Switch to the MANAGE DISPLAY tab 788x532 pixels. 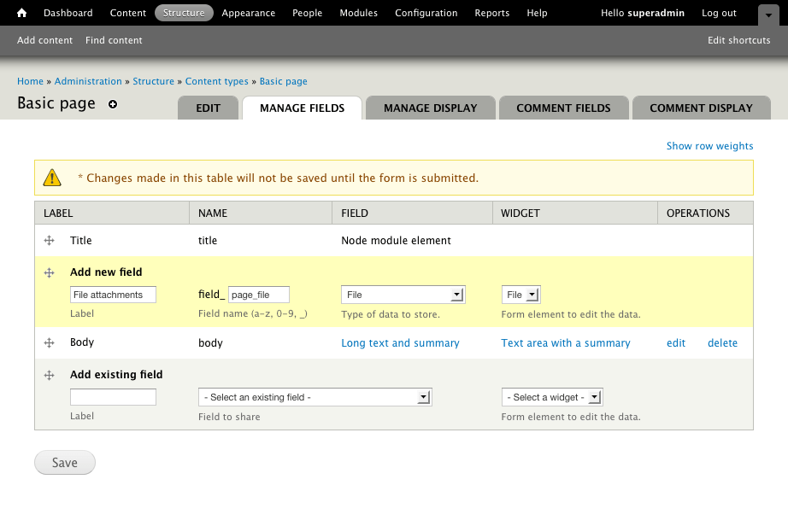click(430, 108)
